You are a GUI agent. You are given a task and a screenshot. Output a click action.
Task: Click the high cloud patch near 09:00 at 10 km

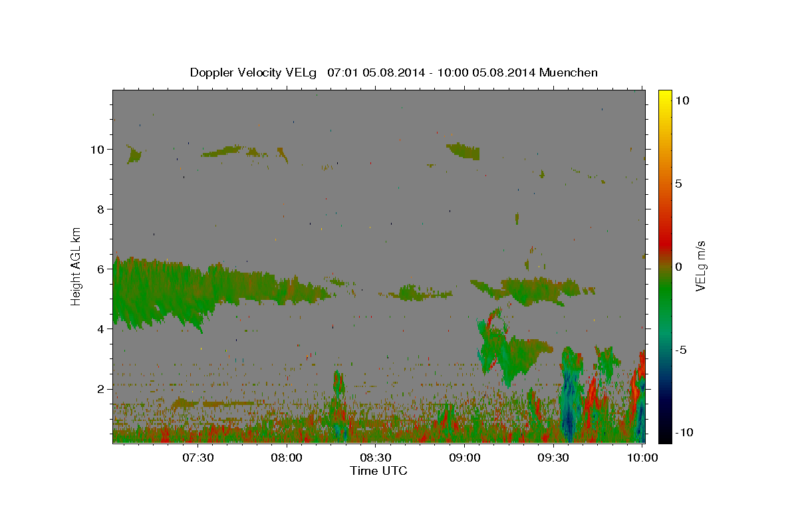tap(464, 151)
